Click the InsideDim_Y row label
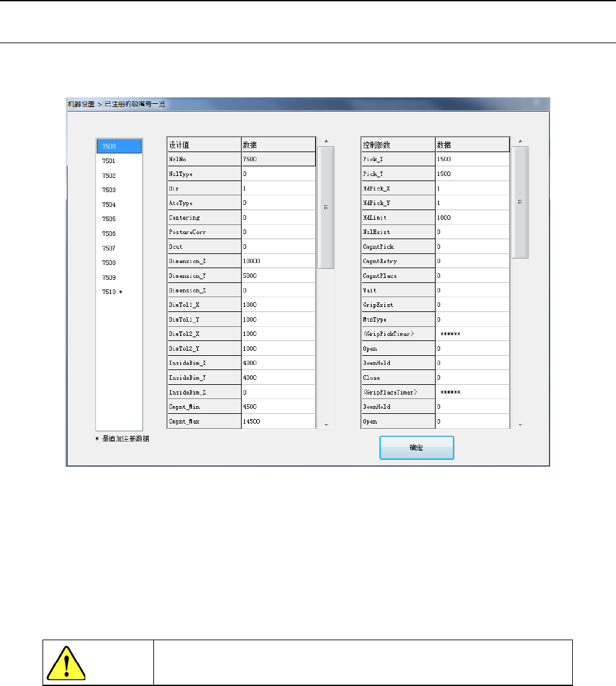616x686 pixels. point(204,378)
